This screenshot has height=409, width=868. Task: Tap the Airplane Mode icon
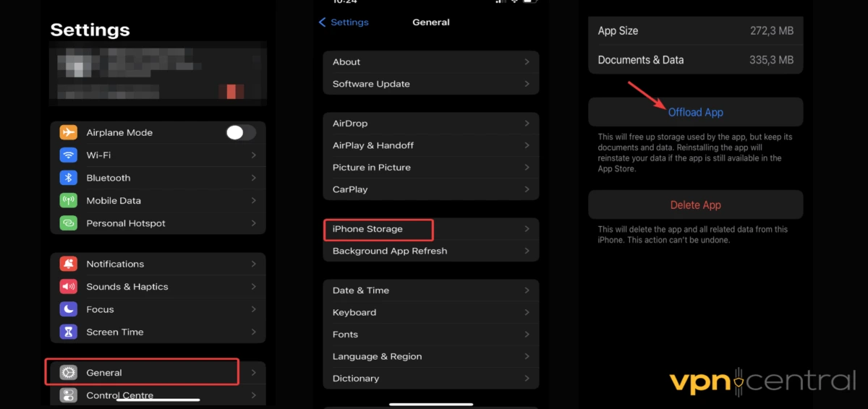point(69,133)
